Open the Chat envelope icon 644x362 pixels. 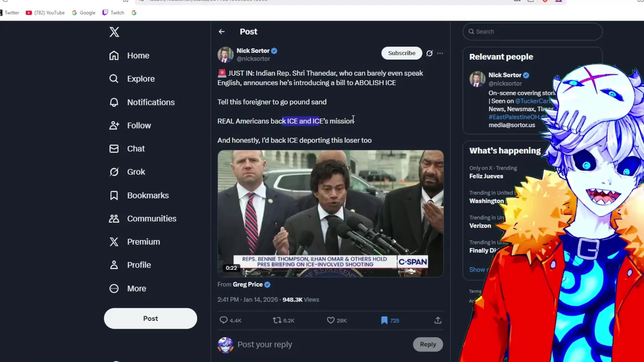[114, 148]
